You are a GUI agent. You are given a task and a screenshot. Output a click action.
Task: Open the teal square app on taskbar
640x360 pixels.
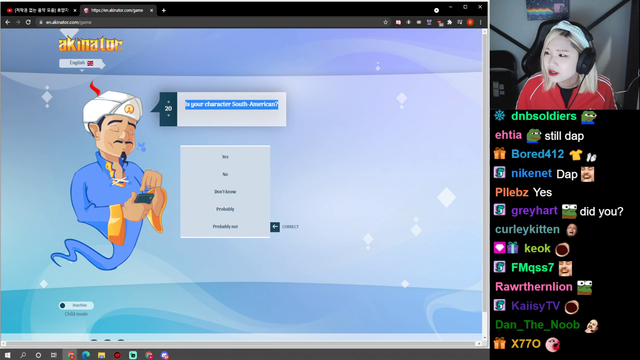click(x=133, y=355)
